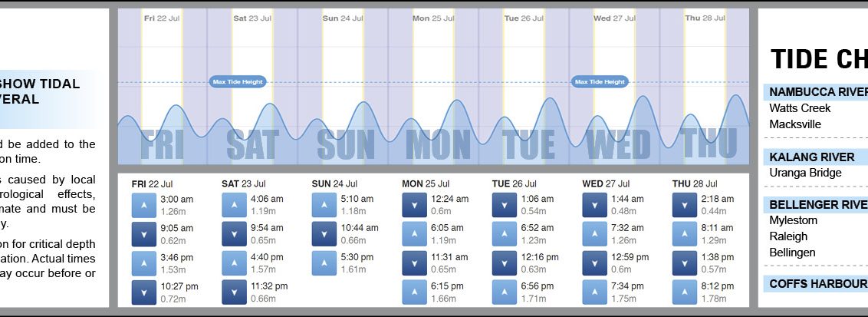Viewport: 868px width, 317px height.
Task: Click the Coffs Harbour section heading
Action: (x=818, y=285)
